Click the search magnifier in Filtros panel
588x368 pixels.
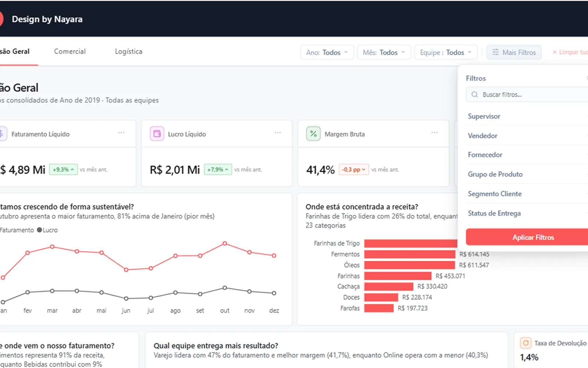tap(475, 95)
